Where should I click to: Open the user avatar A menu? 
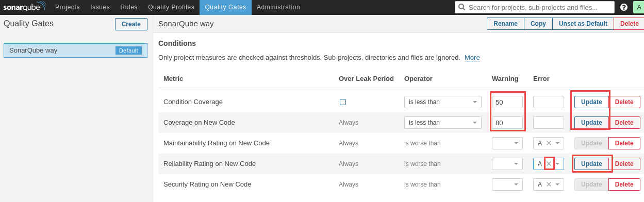point(639,7)
